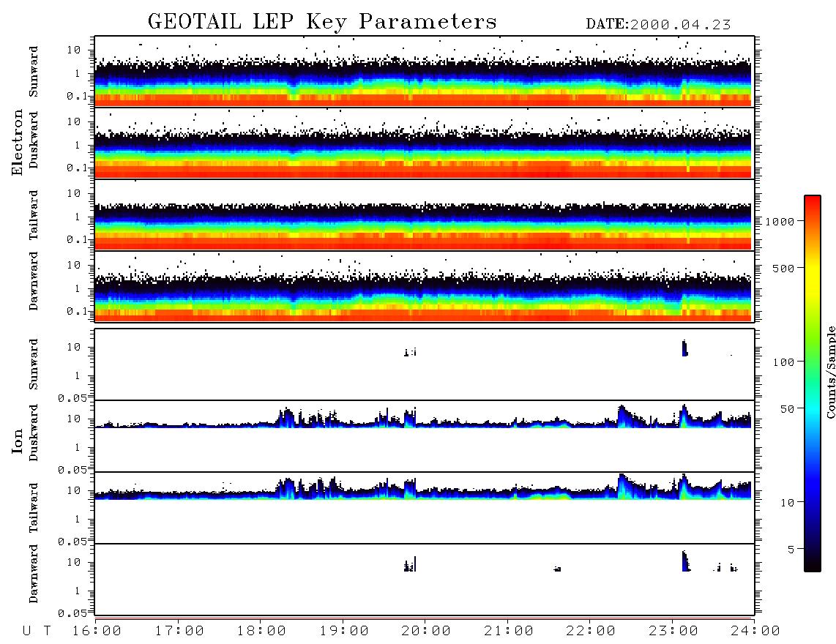Click the Ion Duskward spectrogram trace
This screenshot has width=836, height=644.
coord(423,417)
